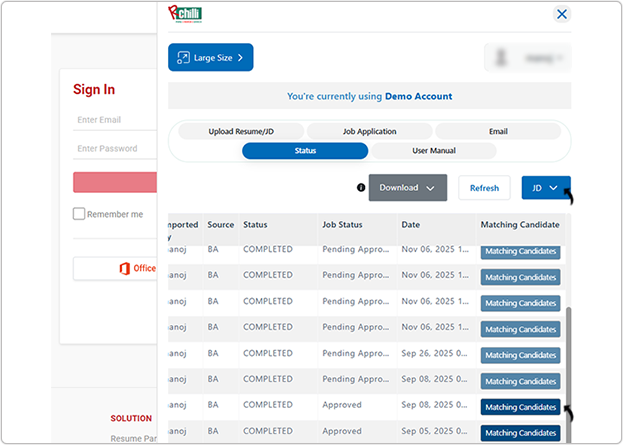Click the info icon beside Download
This screenshot has width=623, height=445.
point(361,187)
